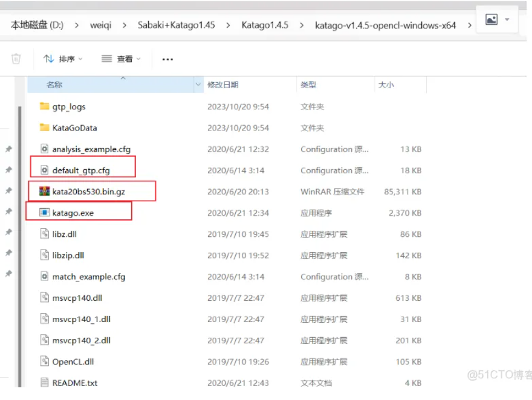The height and width of the screenshot is (400, 532).
Task: Click the vertical scrollbar of the navigation pane
Action: click(20, 247)
